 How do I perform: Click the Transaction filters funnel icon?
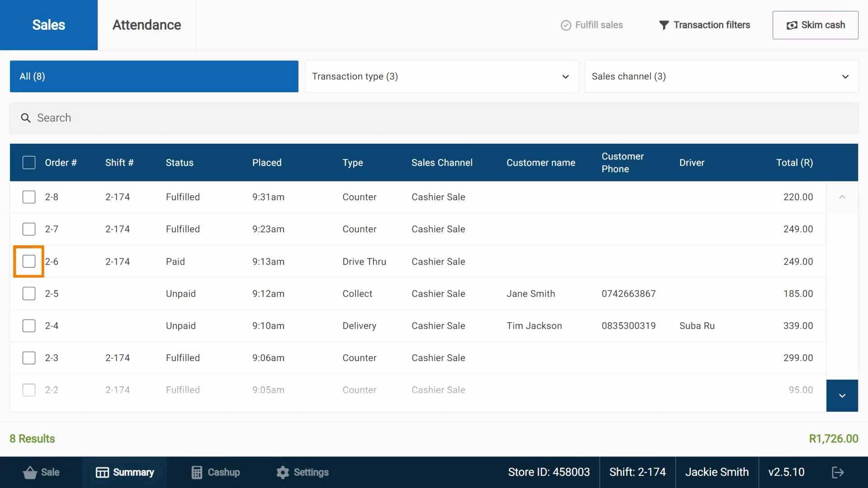[x=663, y=25]
